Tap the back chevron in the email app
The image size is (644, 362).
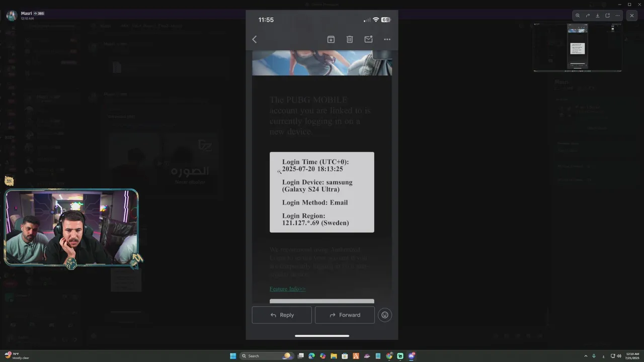click(255, 39)
